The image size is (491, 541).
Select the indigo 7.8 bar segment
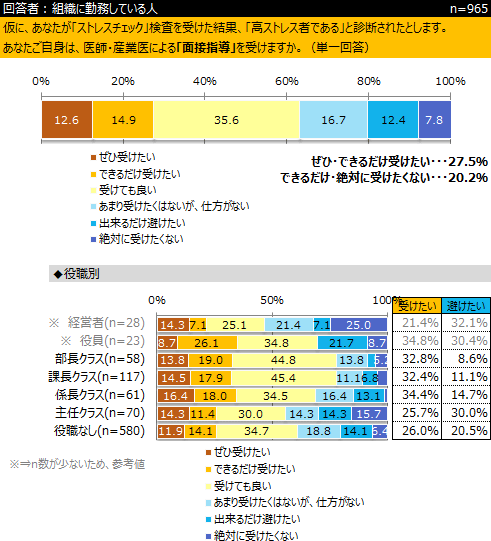coord(435,120)
